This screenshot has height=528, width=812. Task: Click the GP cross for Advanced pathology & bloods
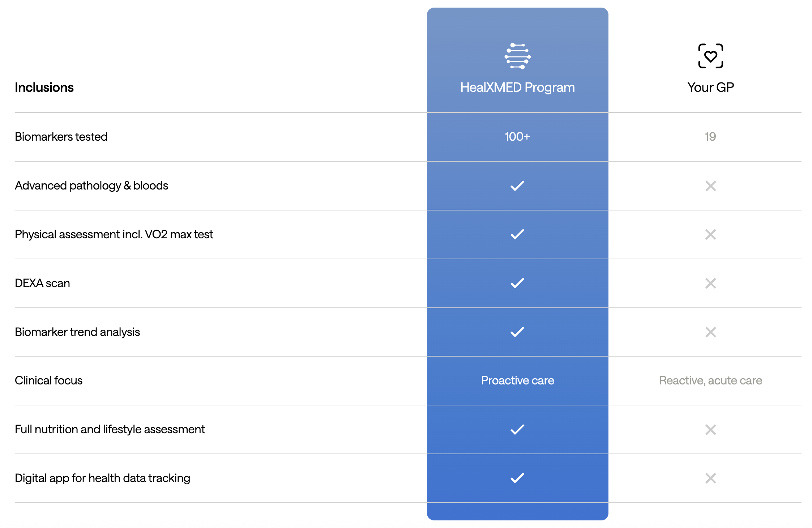710,186
